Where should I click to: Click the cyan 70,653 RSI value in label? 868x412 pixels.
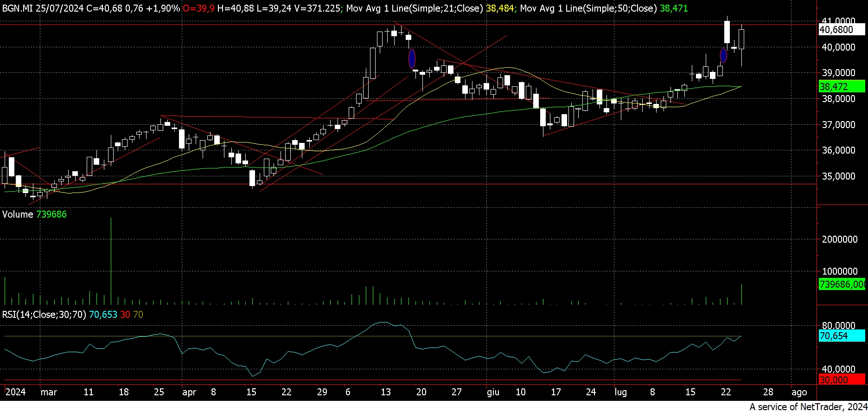pos(103,315)
